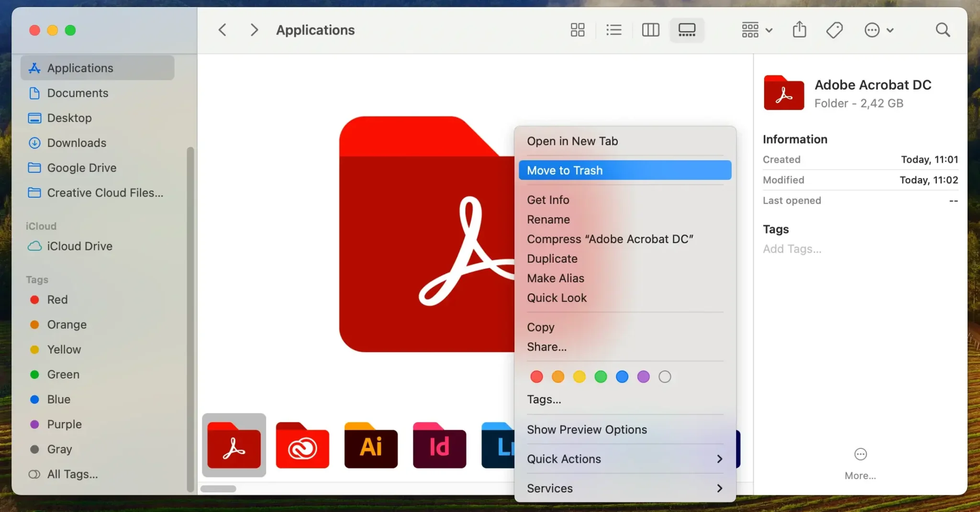The height and width of the screenshot is (512, 980).
Task: Select gallery view in toolbar
Action: [687, 30]
